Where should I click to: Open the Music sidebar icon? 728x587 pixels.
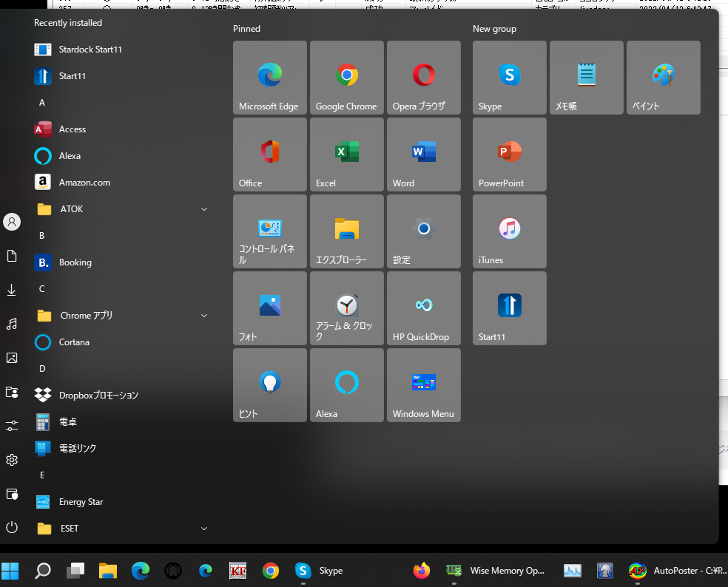(12, 324)
